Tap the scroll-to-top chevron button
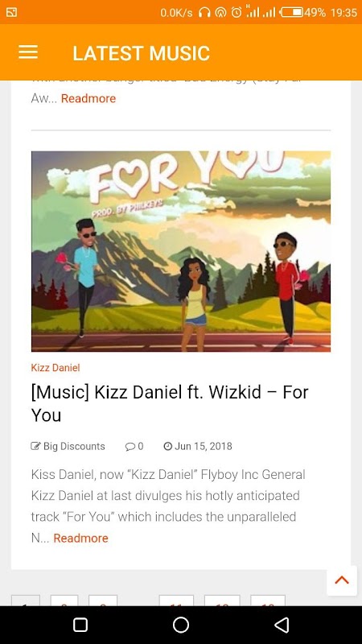The image size is (362, 644). pos(341,580)
